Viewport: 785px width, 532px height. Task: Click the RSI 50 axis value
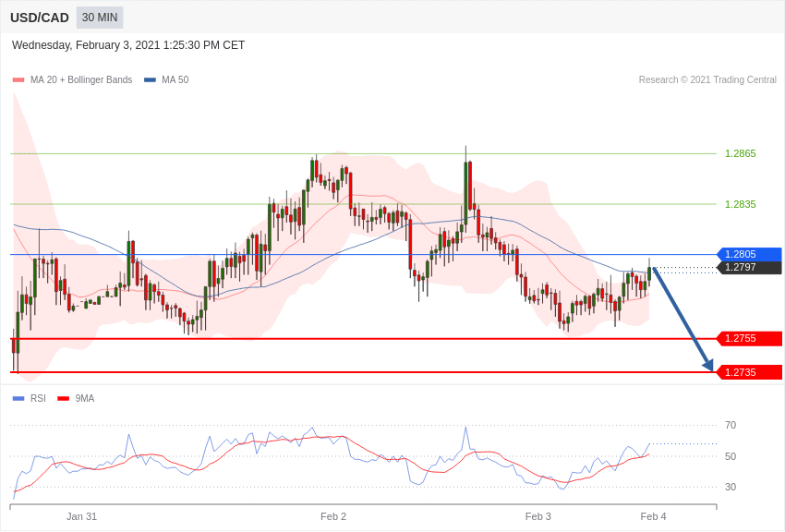731,456
